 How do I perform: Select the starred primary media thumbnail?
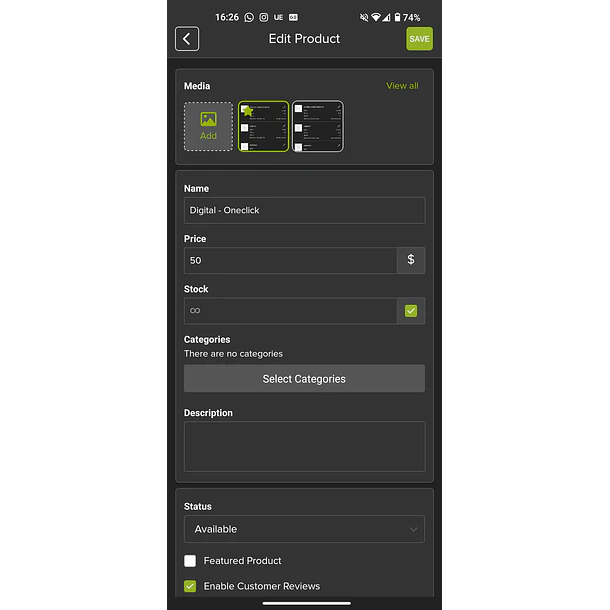263,126
